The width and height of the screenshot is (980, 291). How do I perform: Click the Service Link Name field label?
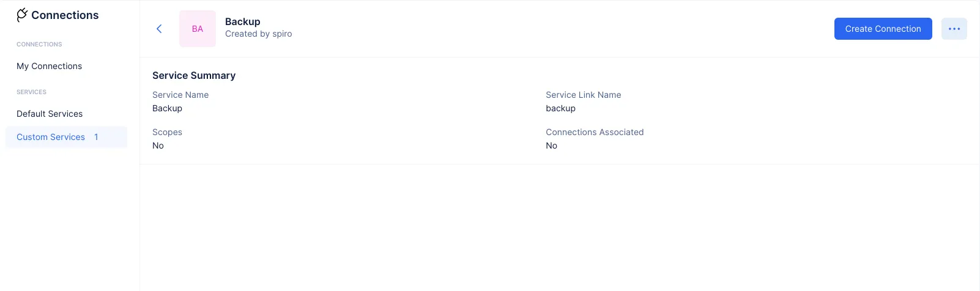point(584,95)
